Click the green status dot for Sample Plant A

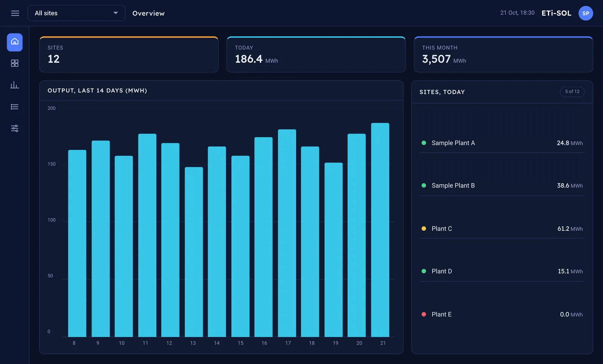point(424,143)
